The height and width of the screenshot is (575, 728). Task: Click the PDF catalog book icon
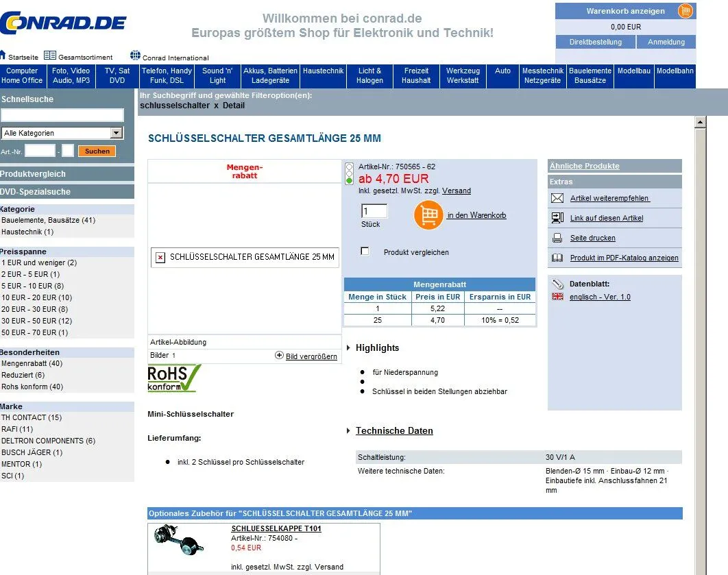coord(557,258)
